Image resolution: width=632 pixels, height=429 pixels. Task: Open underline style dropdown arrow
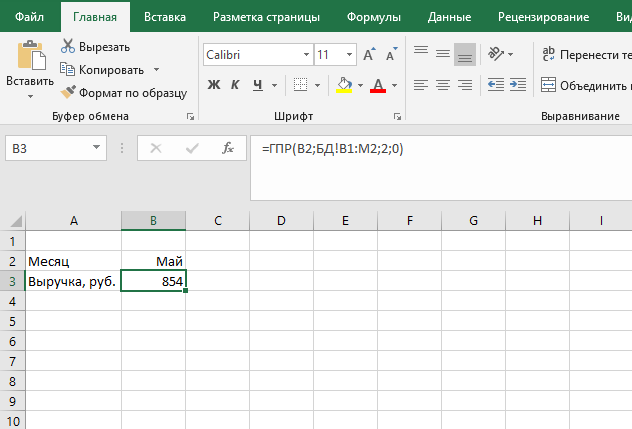point(274,85)
